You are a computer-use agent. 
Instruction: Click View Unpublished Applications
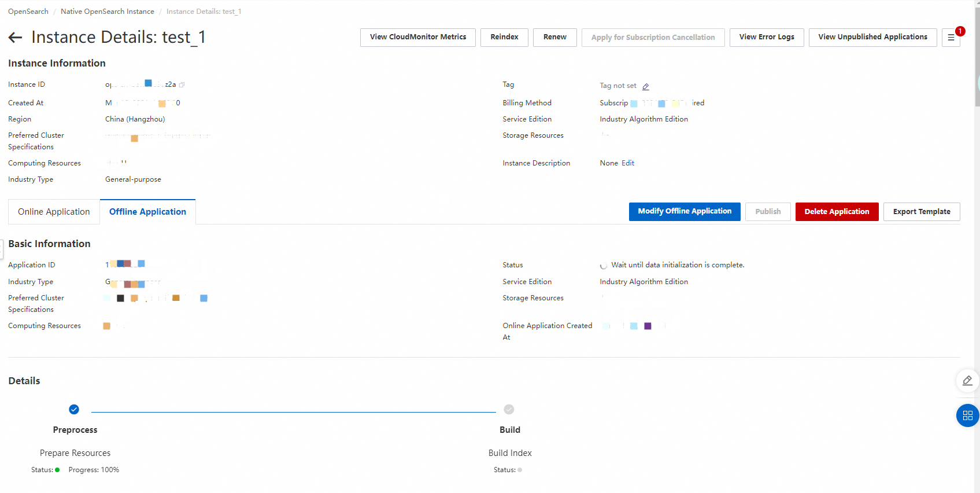click(x=873, y=38)
